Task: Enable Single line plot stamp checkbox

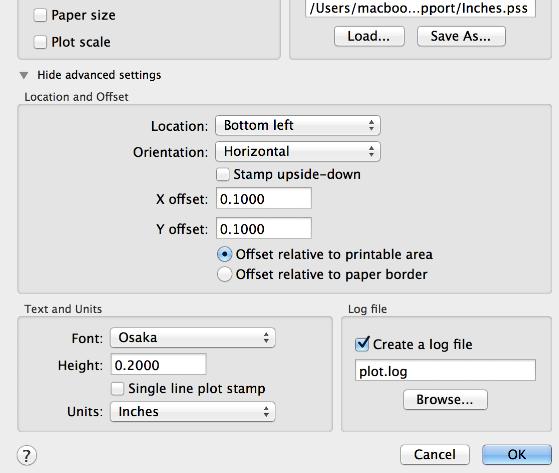Action: [x=117, y=389]
